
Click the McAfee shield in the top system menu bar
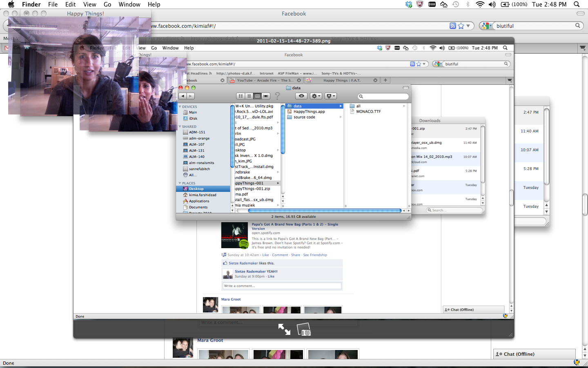(x=420, y=4)
